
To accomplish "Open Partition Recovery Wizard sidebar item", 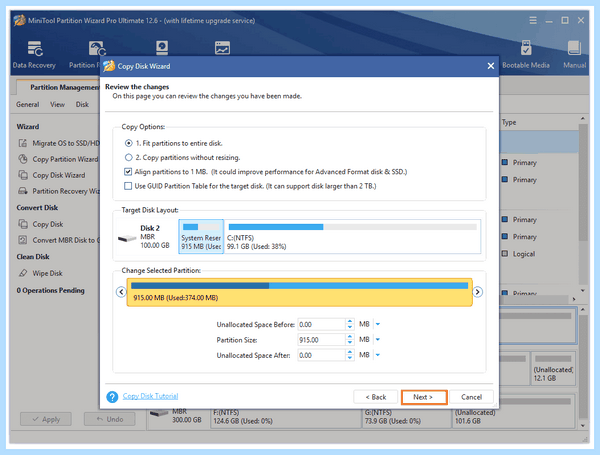I will pos(59,191).
